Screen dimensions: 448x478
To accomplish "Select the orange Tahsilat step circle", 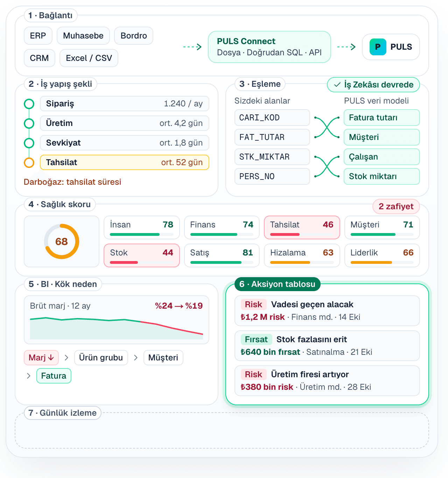I will (29, 163).
